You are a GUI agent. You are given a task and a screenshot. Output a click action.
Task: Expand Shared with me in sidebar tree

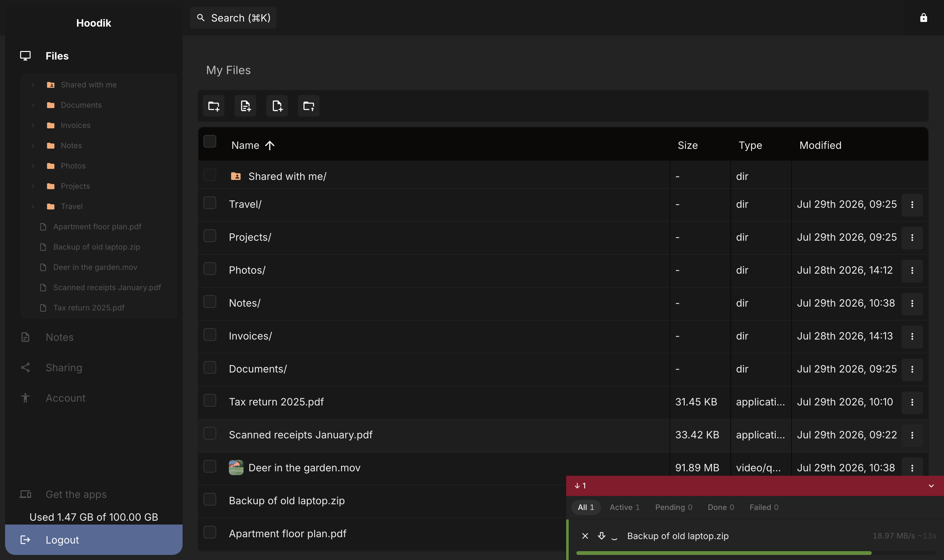click(x=33, y=85)
